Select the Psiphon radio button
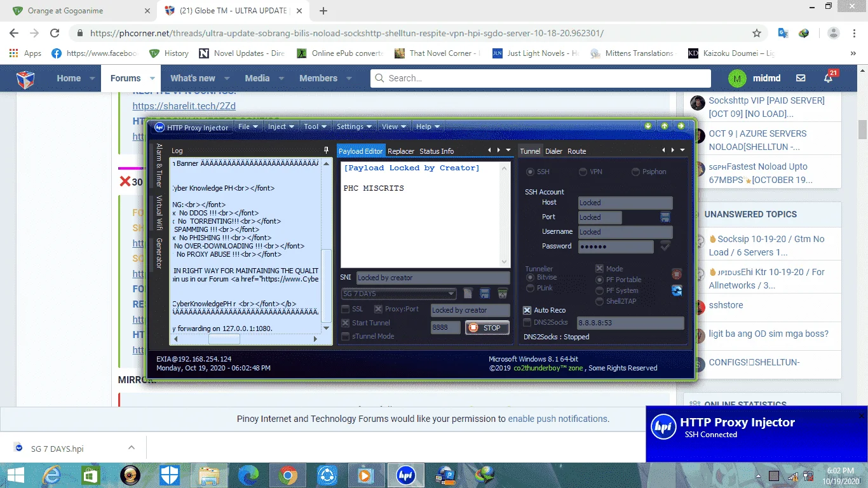This screenshot has height=488, width=868. pos(635,172)
